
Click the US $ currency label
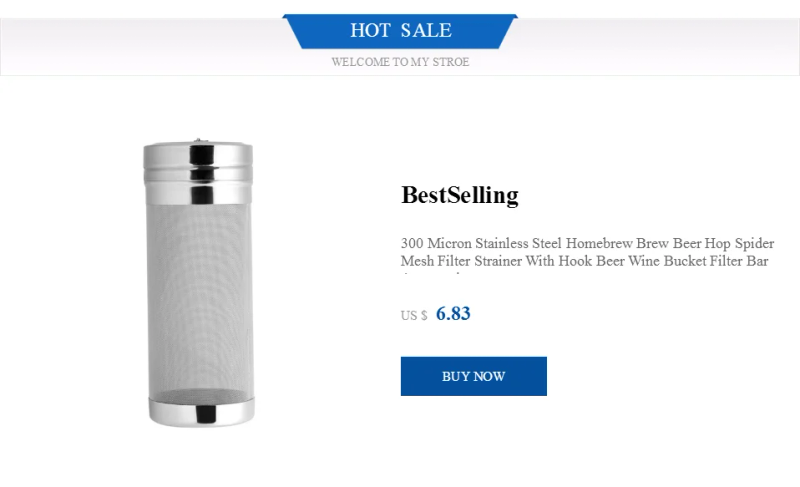tap(414, 316)
